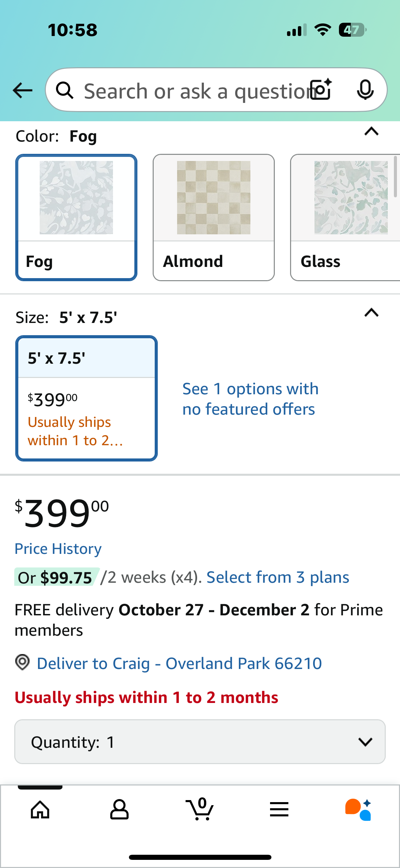Viewport: 400px width, 868px height.
Task: Select the Fog color option
Action: [76, 217]
